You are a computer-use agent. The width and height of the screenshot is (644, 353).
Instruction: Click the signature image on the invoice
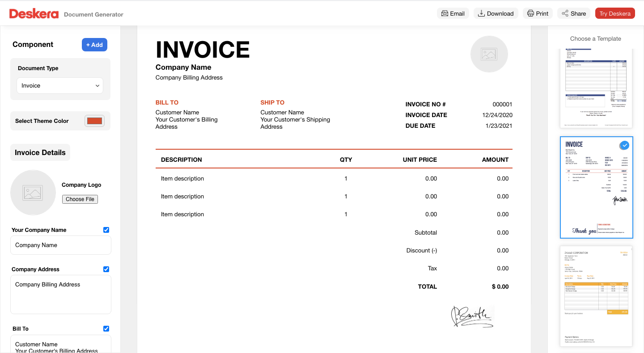point(472,316)
